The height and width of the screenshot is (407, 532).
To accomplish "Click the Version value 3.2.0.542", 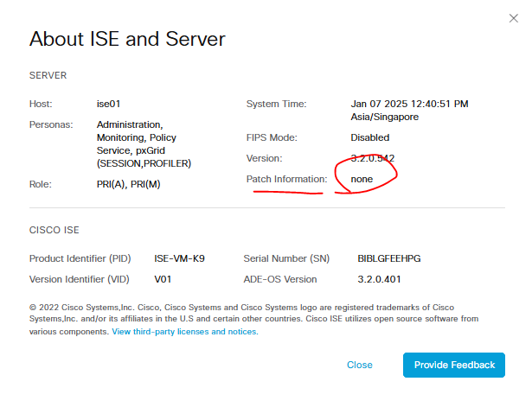I will (x=373, y=158).
